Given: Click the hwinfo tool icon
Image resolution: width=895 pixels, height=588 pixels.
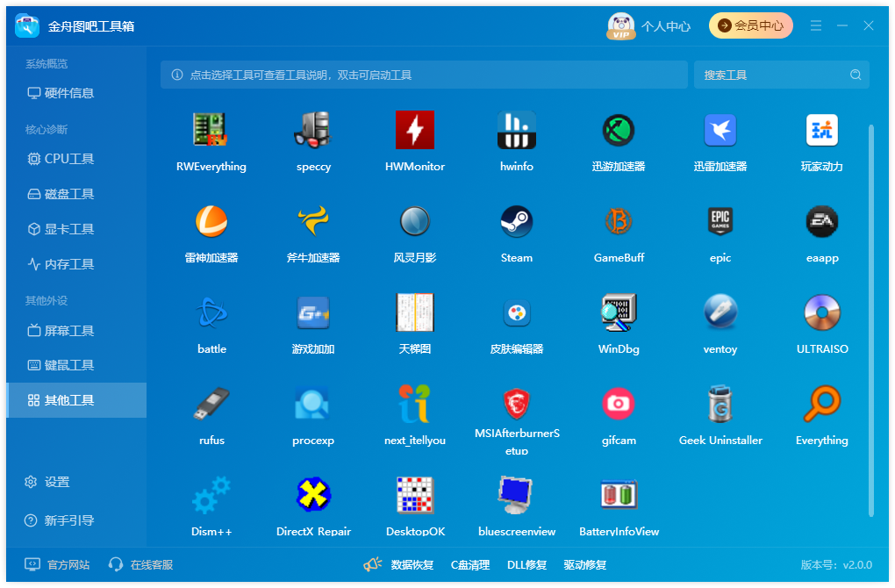Looking at the screenshot, I should [517, 130].
